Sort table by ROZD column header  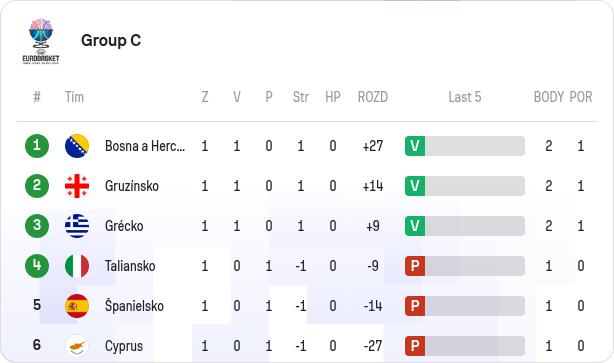(x=373, y=97)
